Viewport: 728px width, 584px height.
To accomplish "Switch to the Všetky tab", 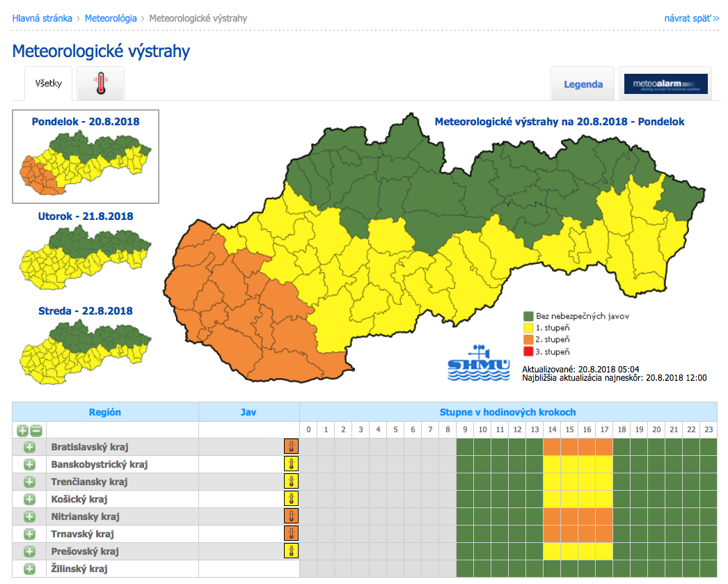I will 49,84.
